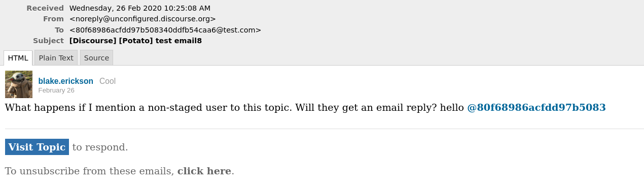
Task: Click the subject line text
Action: 135,41
